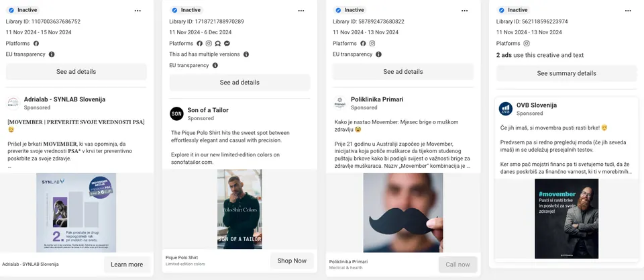Click Library ID 562118596223974 text

coord(532,21)
